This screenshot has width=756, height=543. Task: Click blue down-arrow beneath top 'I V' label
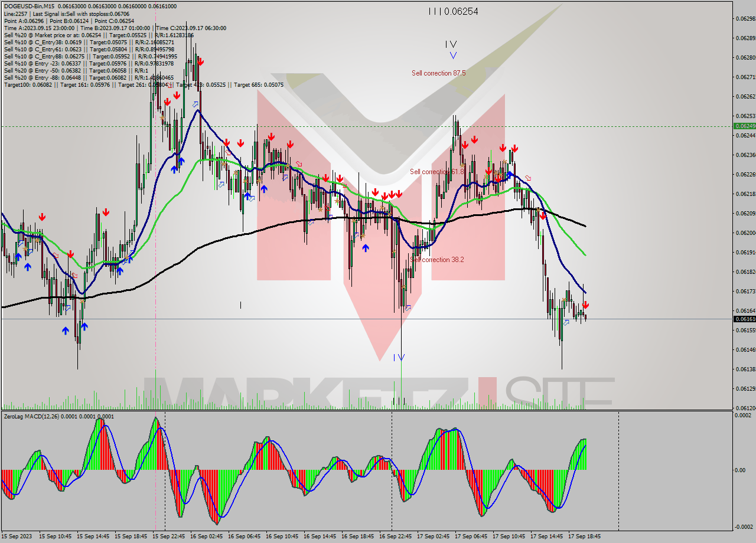pyautogui.click(x=453, y=55)
